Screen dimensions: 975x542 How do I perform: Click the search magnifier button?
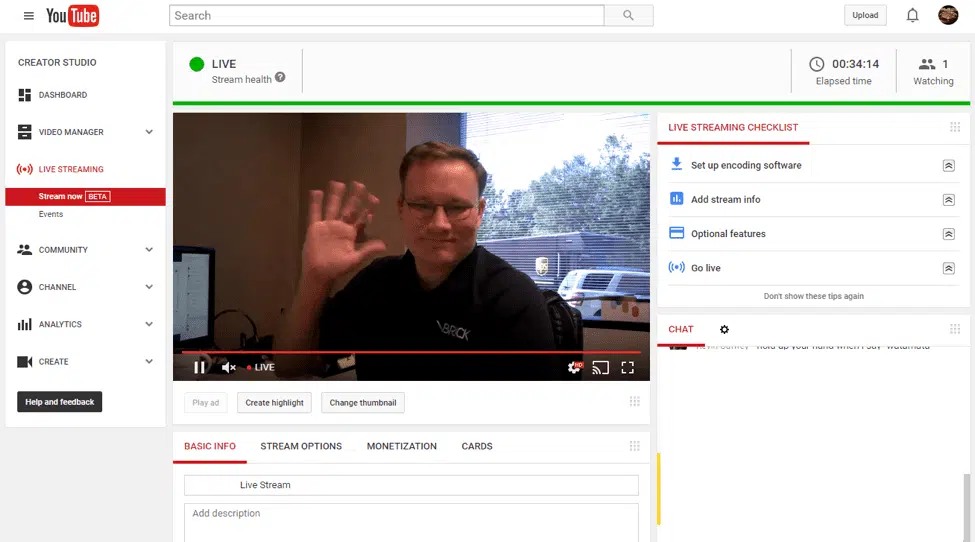[629, 16]
